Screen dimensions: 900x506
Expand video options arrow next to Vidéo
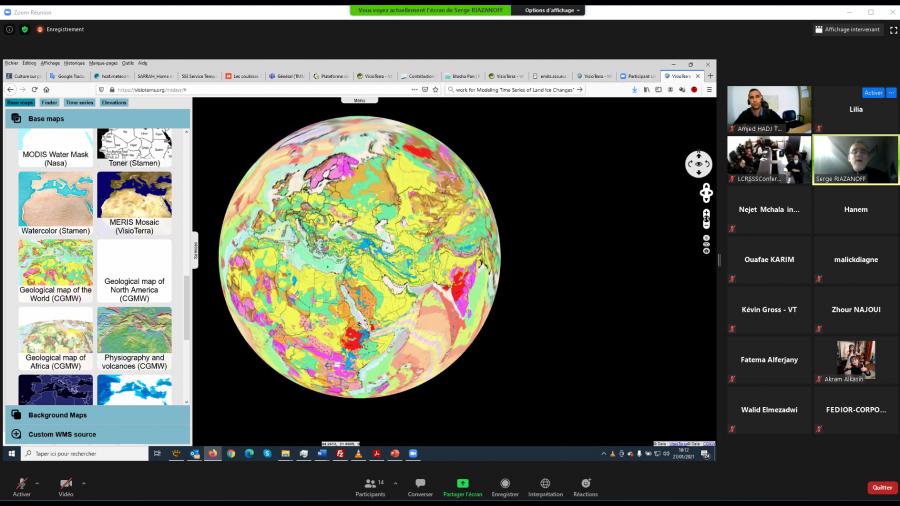[84, 483]
